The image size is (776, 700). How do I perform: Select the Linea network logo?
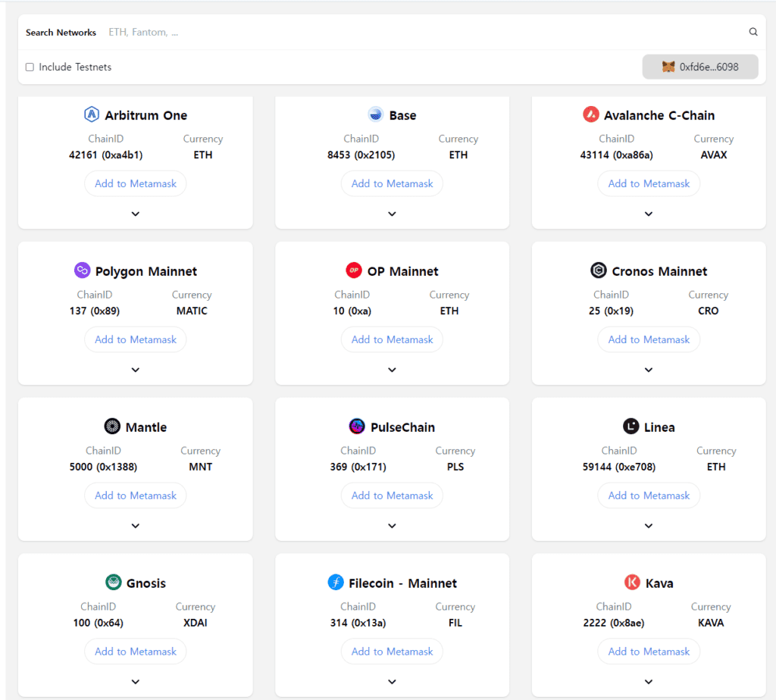point(630,426)
